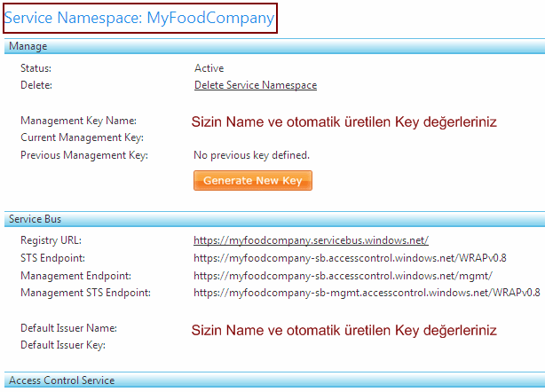Click the Generate New Key button
This screenshot has height=392, width=545.
click(253, 180)
